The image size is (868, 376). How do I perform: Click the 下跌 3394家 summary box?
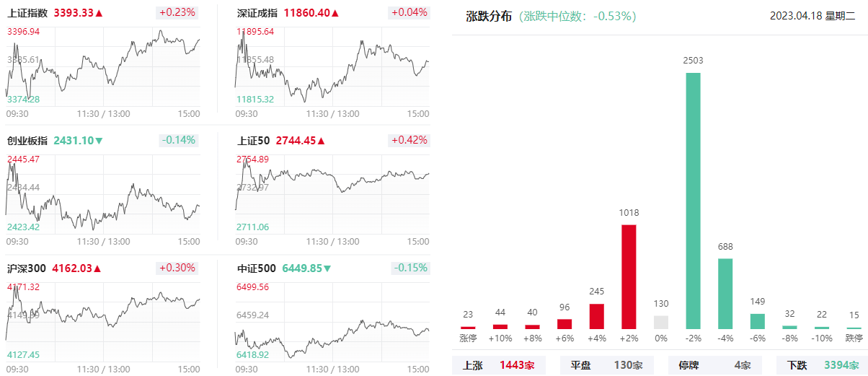pos(822,365)
